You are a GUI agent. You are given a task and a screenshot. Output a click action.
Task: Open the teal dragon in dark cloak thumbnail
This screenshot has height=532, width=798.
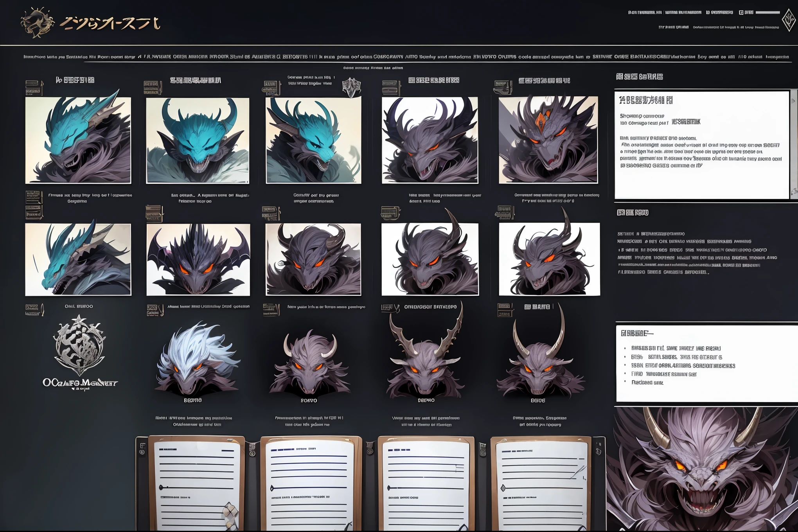click(x=313, y=140)
